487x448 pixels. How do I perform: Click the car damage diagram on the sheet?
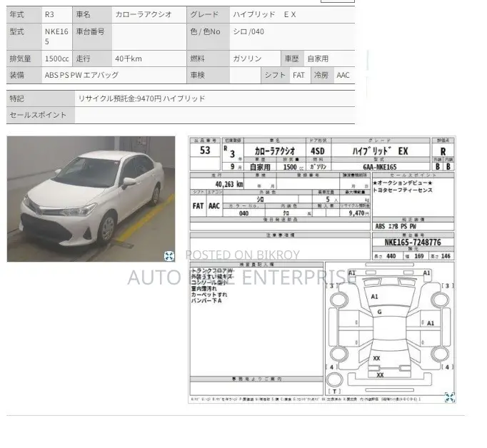[x=390, y=329]
